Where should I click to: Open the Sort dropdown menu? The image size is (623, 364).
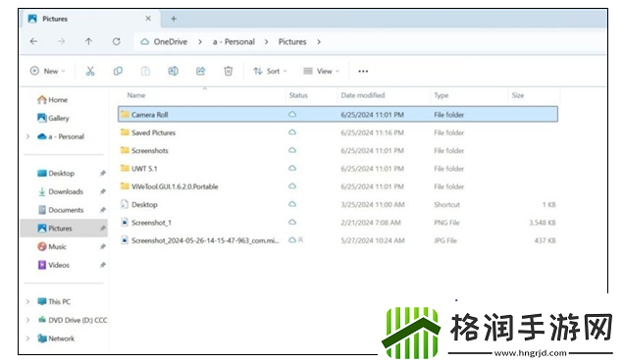[270, 71]
